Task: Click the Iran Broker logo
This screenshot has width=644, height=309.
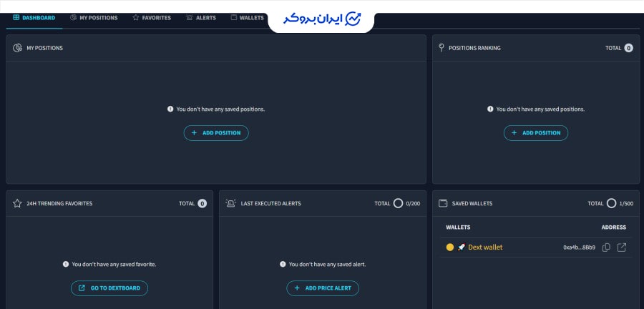Action: tap(321, 19)
